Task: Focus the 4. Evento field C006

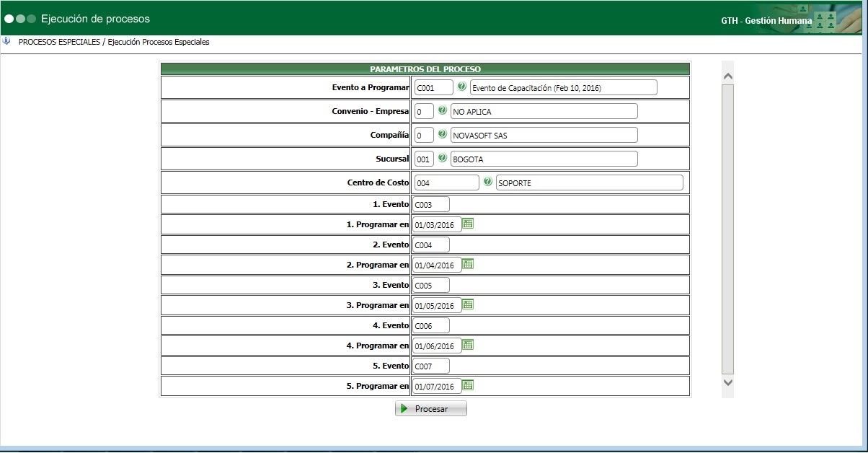Action: [x=431, y=325]
